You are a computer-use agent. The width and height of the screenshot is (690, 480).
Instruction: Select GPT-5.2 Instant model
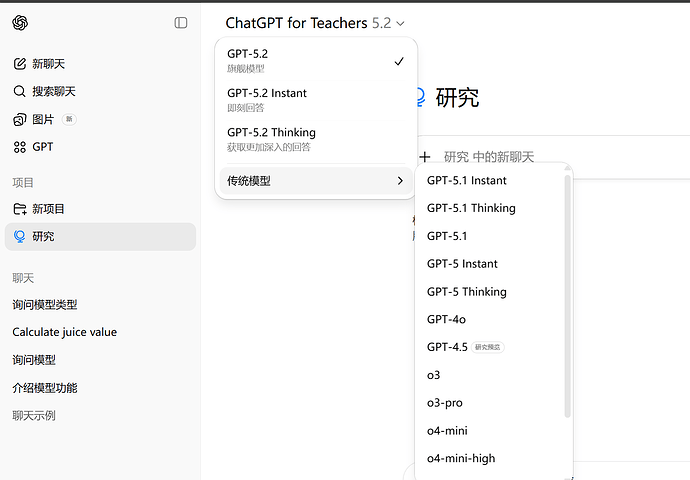316,100
